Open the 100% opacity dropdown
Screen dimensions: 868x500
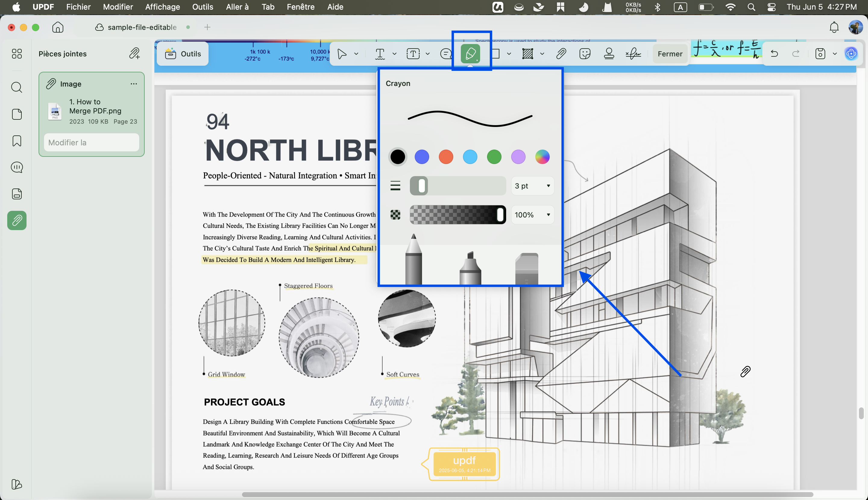532,215
